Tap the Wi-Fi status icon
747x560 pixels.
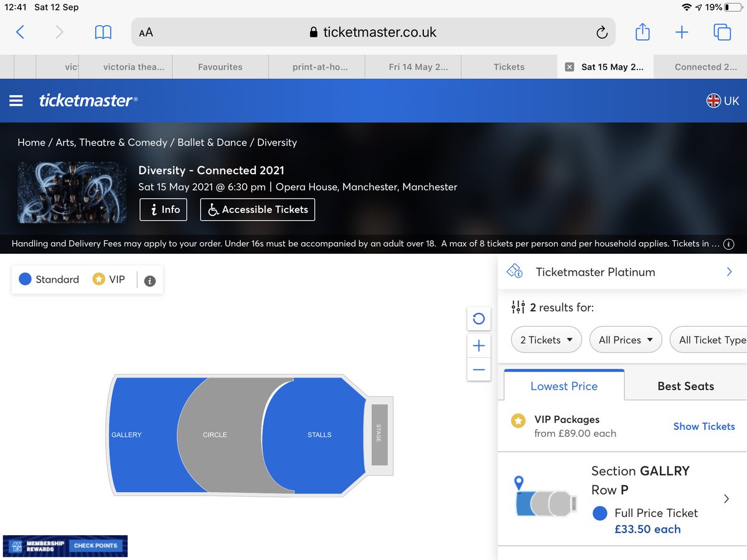pyautogui.click(x=687, y=7)
